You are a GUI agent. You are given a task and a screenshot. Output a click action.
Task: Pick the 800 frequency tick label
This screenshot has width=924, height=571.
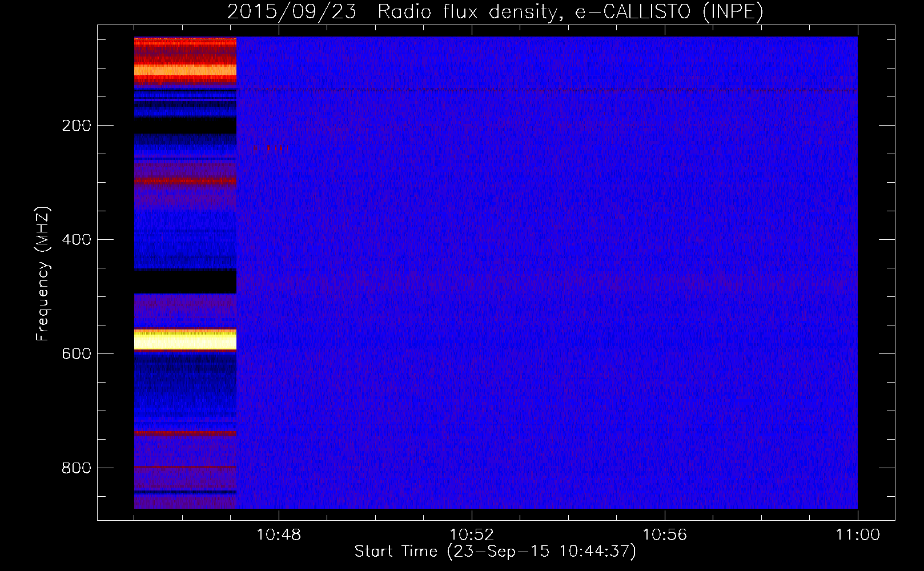coord(77,468)
